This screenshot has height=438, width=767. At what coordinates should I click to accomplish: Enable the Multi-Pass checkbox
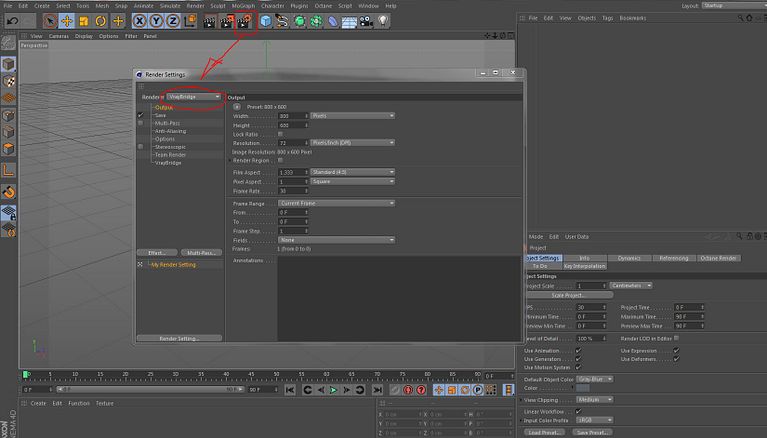[140, 123]
